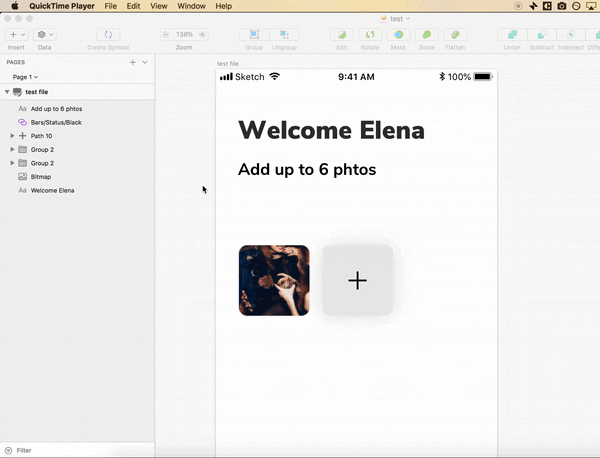The image size is (600, 458).
Task: Expand the Path 10 layer
Action: [12, 136]
